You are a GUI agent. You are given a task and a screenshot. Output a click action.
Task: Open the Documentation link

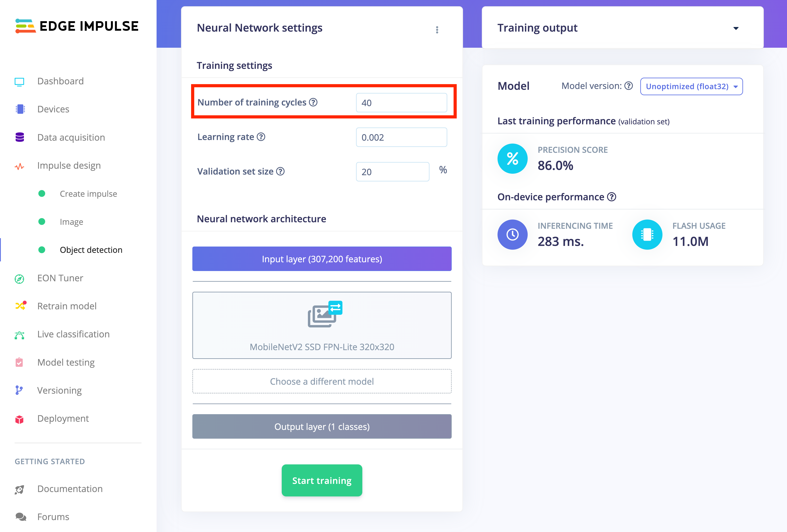70,489
